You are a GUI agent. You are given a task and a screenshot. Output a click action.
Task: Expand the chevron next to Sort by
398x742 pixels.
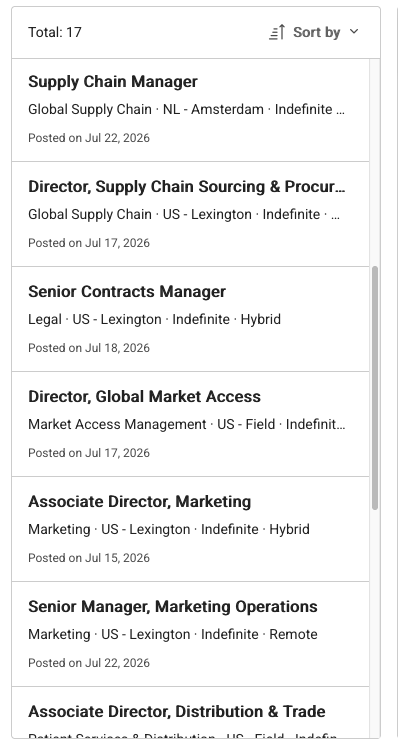354,32
